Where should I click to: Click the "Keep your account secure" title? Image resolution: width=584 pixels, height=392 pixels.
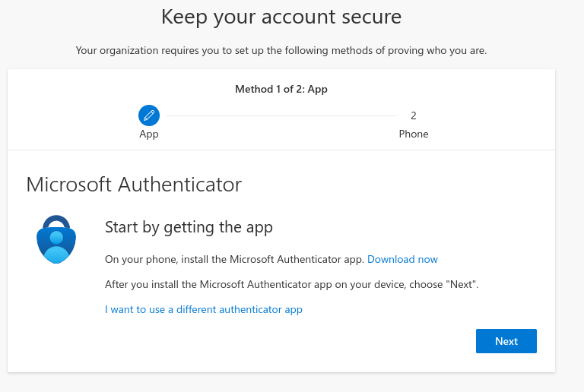(x=281, y=17)
